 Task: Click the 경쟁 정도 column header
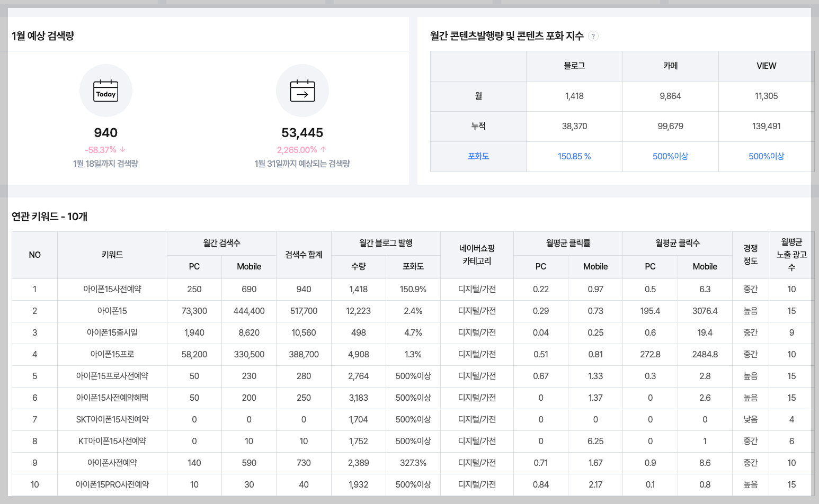(x=750, y=255)
